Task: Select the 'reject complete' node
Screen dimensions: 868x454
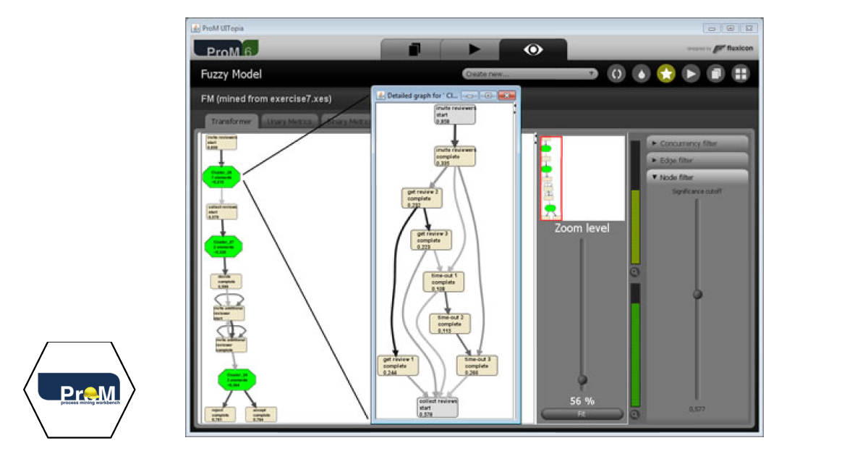Action: (x=220, y=414)
